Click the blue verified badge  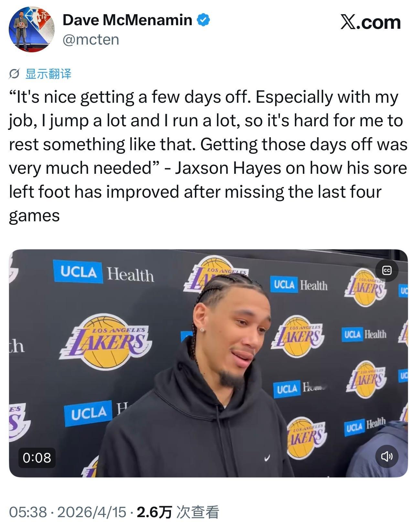[x=204, y=20]
